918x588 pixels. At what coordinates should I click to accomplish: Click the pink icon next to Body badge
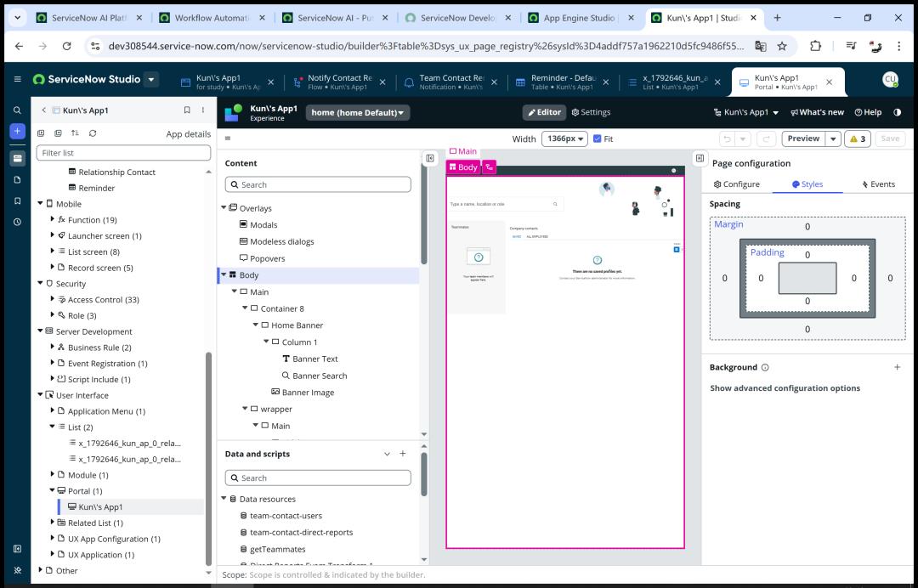click(490, 167)
